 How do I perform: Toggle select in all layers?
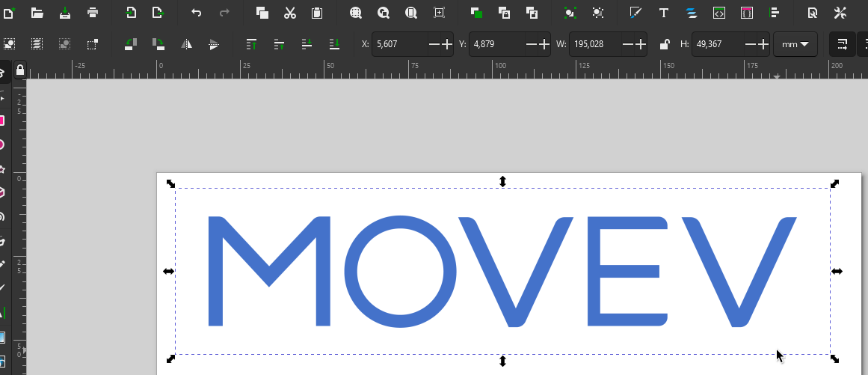[x=37, y=44]
